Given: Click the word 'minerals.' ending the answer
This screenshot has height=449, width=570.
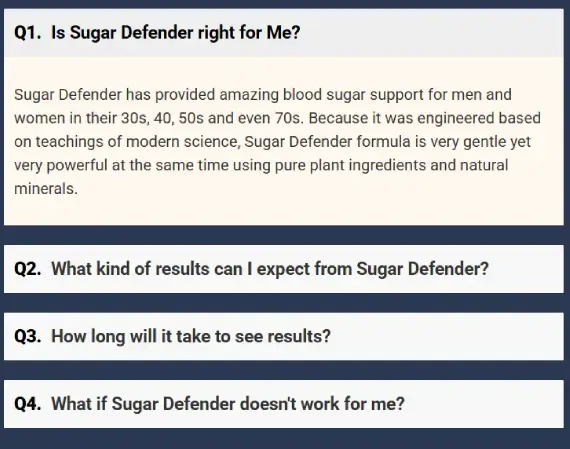Looking at the screenshot, I should [x=46, y=189].
